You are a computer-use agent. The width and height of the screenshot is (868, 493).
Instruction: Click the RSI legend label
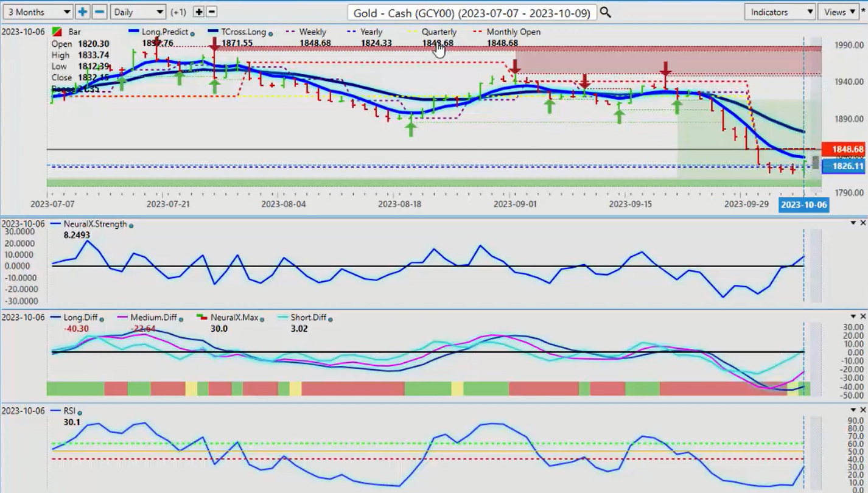[x=70, y=410]
